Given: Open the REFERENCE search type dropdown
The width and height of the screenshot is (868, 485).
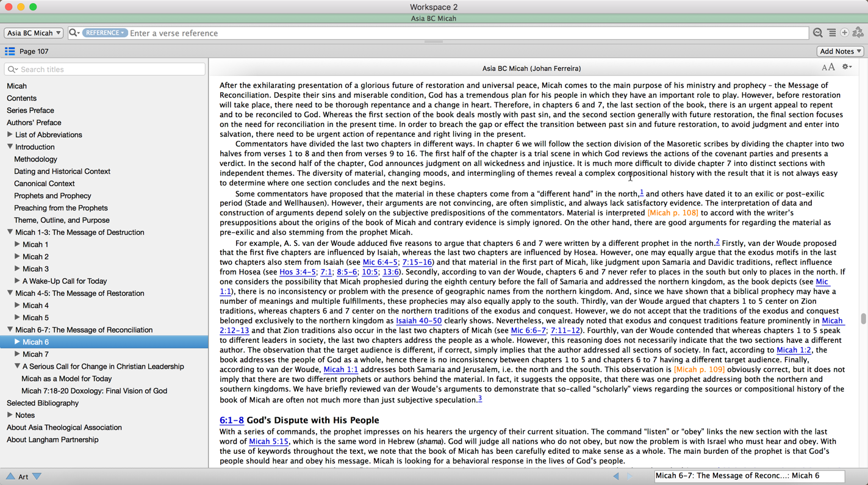Looking at the screenshot, I should (104, 33).
